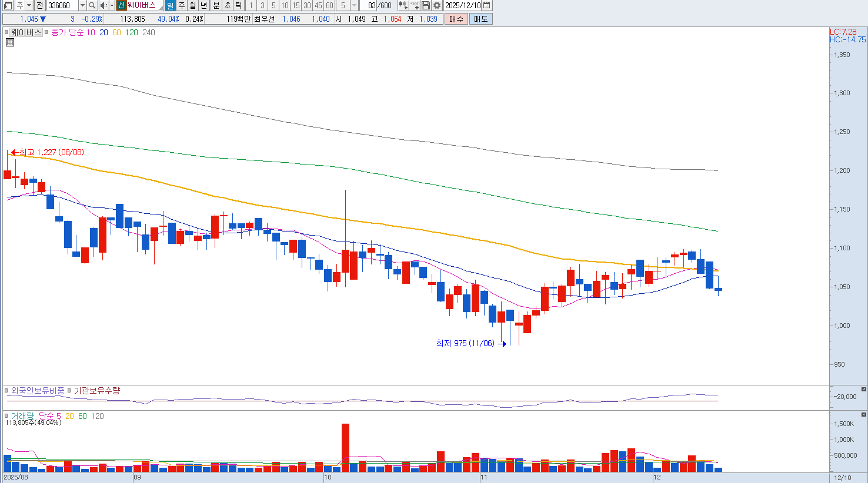Screen dimensions: 868x483
Task: Close the foreign holdings indicator panel
Action: [x=863, y=390]
